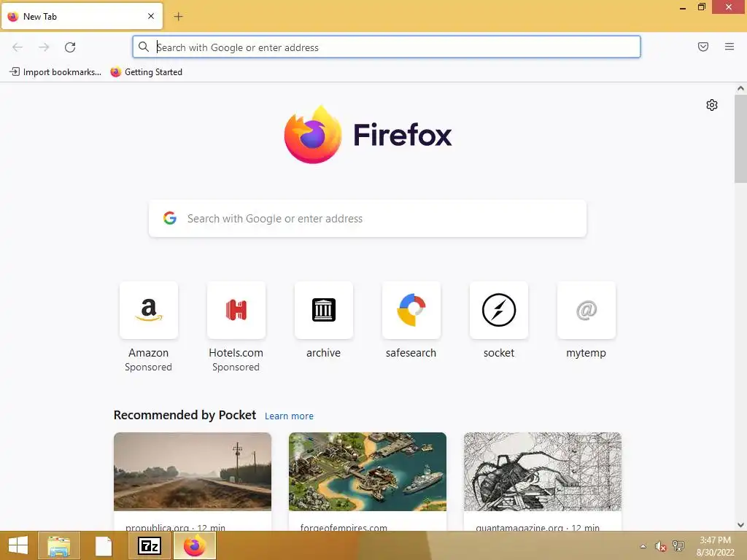Viewport: 747px width, 560px height.
Task: Click the Firefox taskbar icon
Action: 194,545
